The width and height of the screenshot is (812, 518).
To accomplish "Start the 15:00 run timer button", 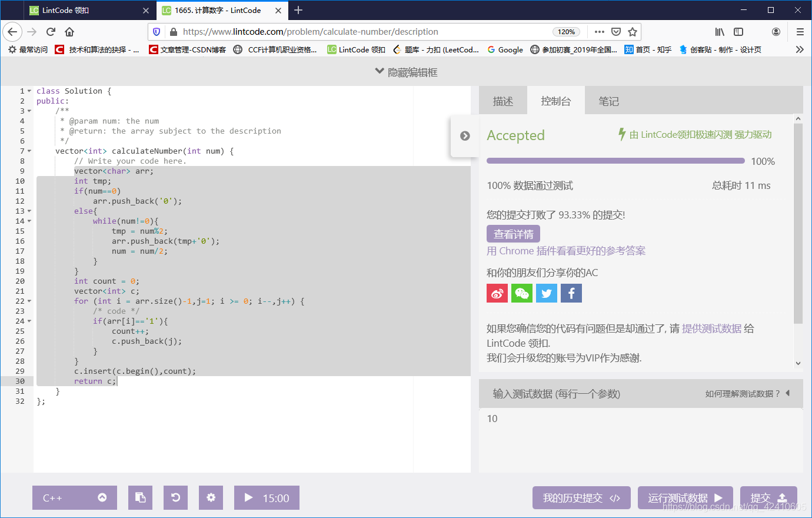I will [x=267, y=497].
